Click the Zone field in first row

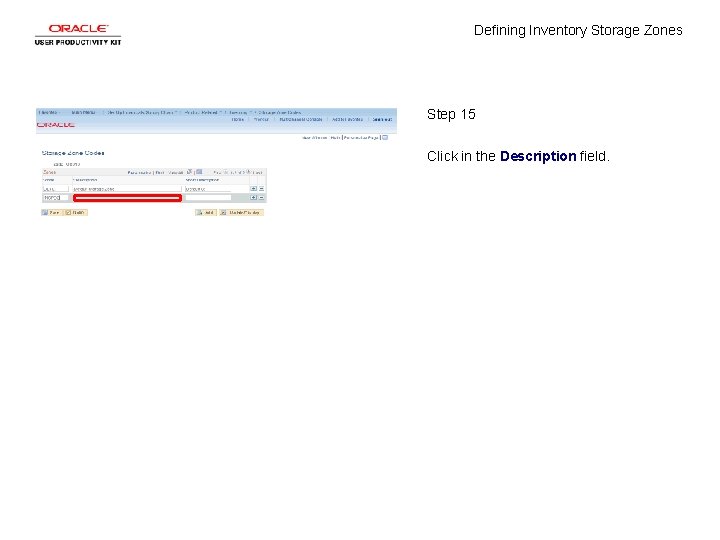(x=56, y=189)
